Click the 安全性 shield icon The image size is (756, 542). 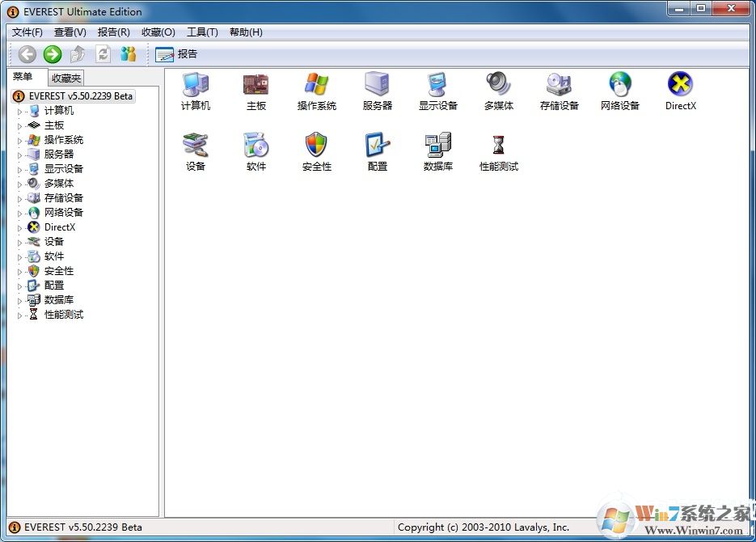pos(316,146)
